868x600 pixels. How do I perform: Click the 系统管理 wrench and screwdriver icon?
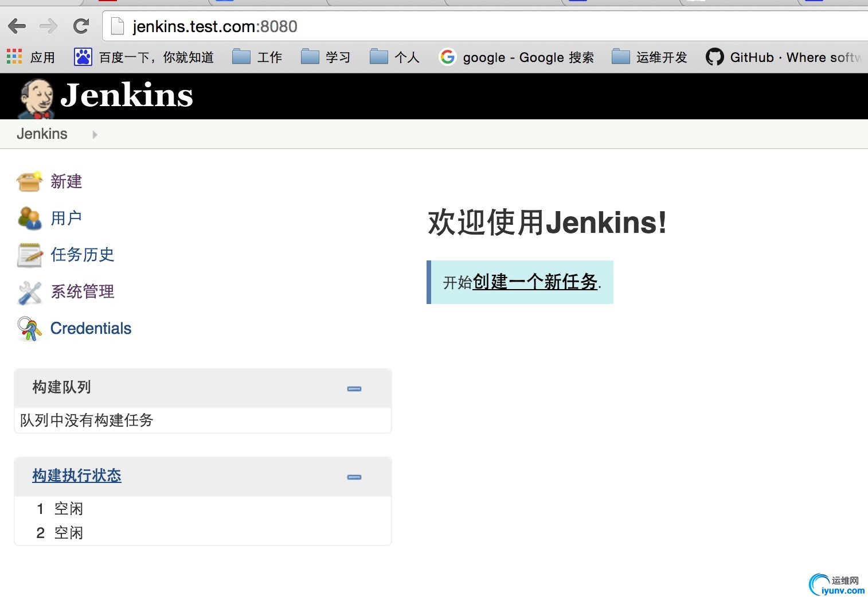click(x=29, y=293)
